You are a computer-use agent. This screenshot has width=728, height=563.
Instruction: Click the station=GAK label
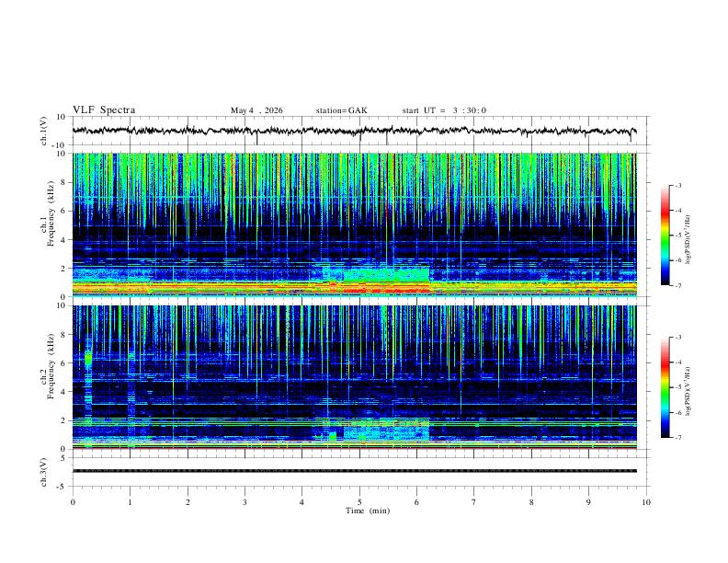coord(341,110)
